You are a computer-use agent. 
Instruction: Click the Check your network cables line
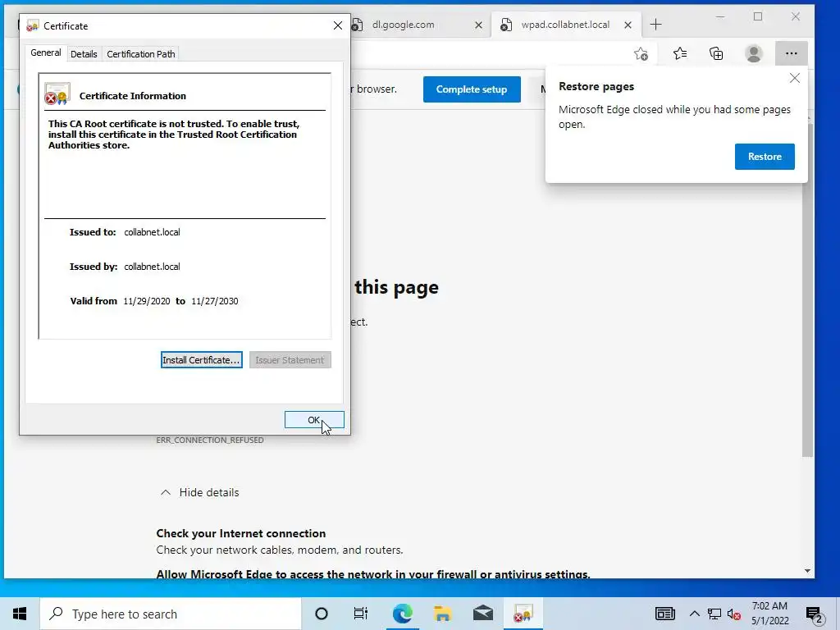(280, 550)
